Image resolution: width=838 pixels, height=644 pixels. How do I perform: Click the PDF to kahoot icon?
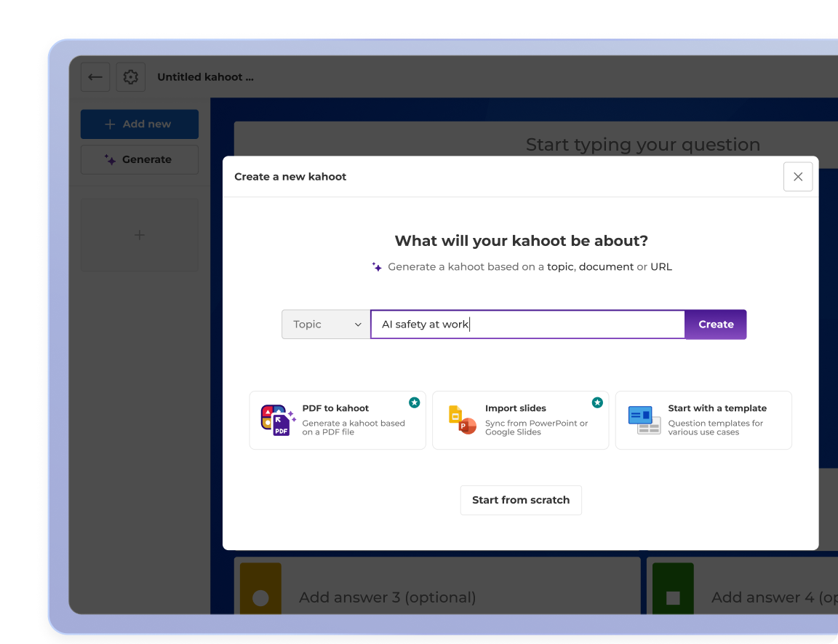coord(278,420)
